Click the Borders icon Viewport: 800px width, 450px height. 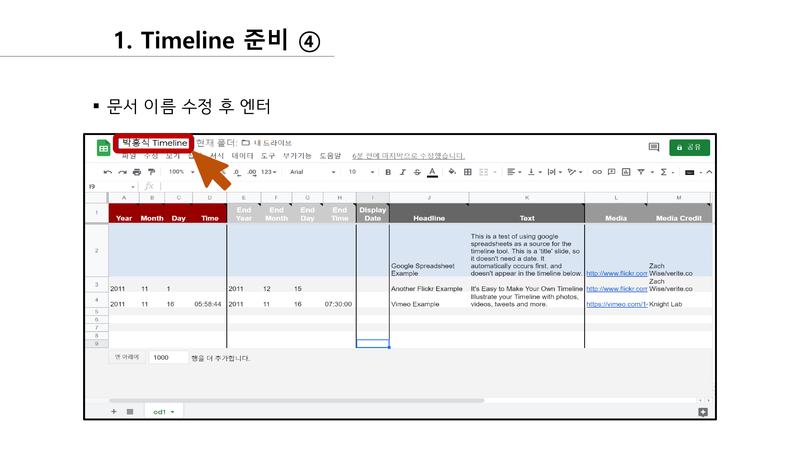tap(467, 172)
